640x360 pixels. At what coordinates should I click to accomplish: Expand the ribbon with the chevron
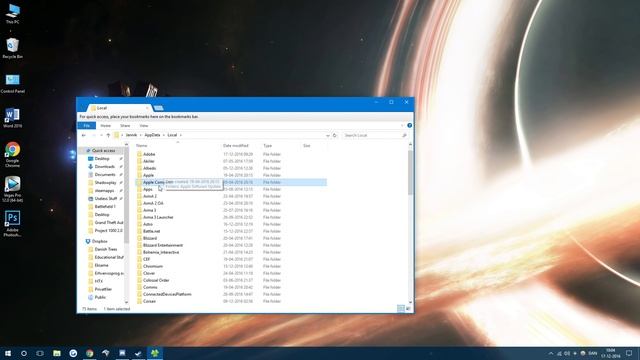(x=402, y=125)
